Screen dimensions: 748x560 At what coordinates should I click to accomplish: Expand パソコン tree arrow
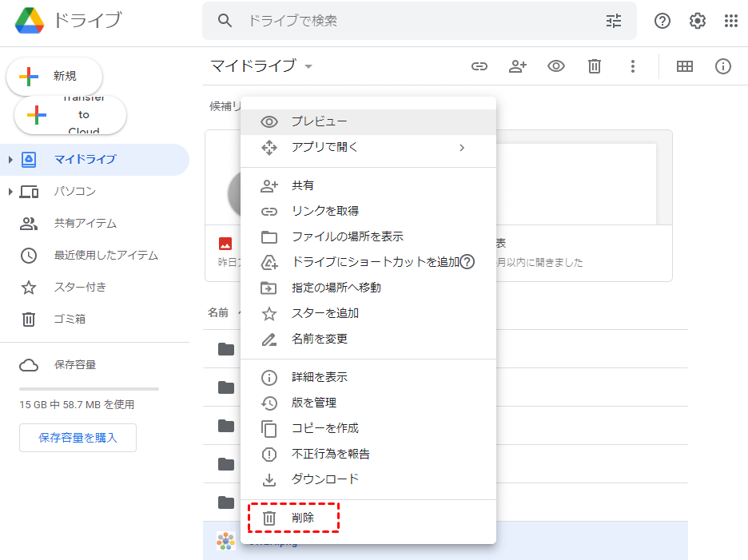[10, 192]
